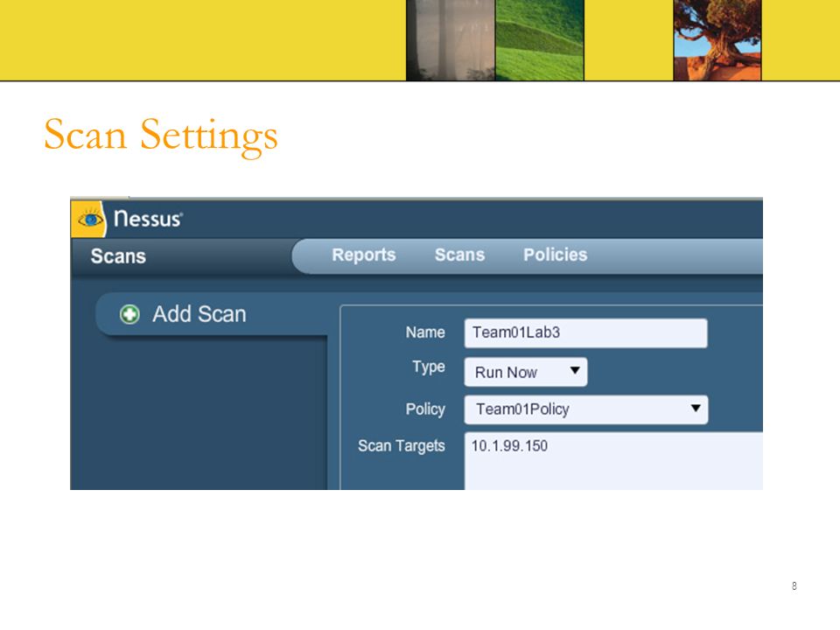Click the Nessus eye logo icon
The height and width of the screenshot is (630, 840).
(x=89, y=220)
